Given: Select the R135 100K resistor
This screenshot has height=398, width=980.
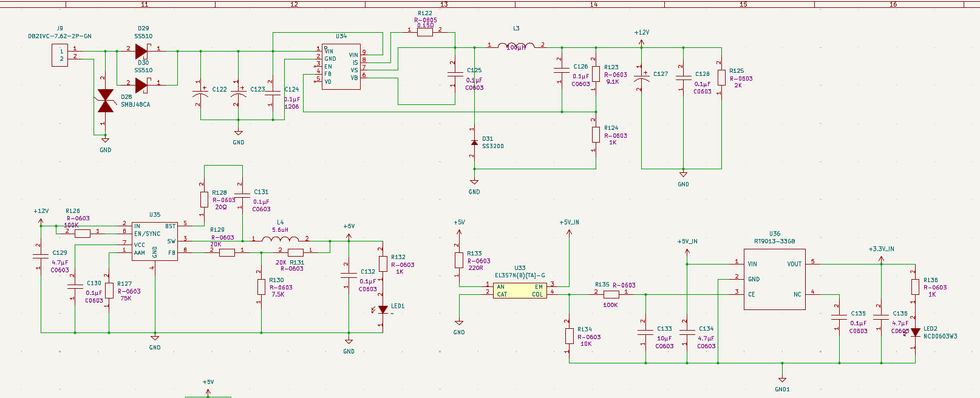Looking at the screenshot, I should (611, 294).
